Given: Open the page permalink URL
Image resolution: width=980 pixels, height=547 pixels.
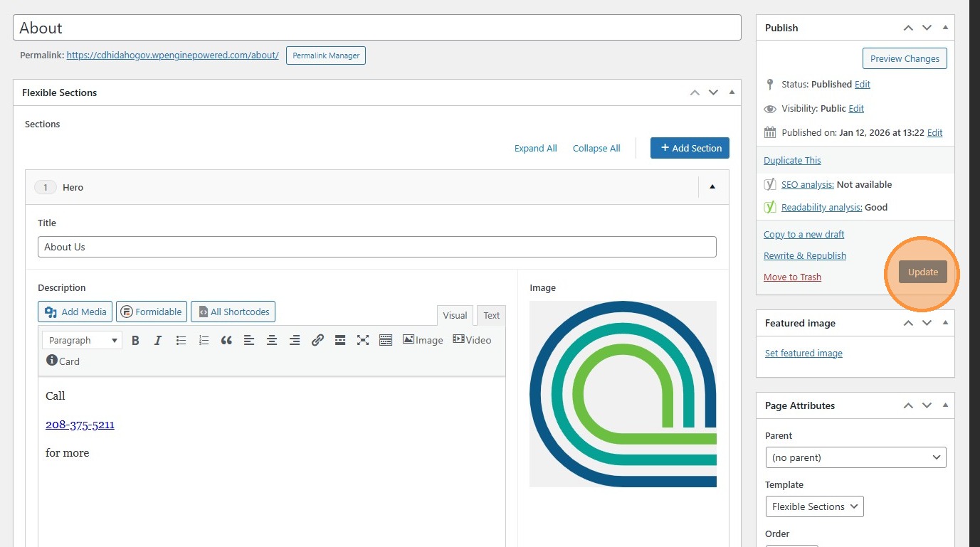Looking at the screenshot, I should pos(173,55).
